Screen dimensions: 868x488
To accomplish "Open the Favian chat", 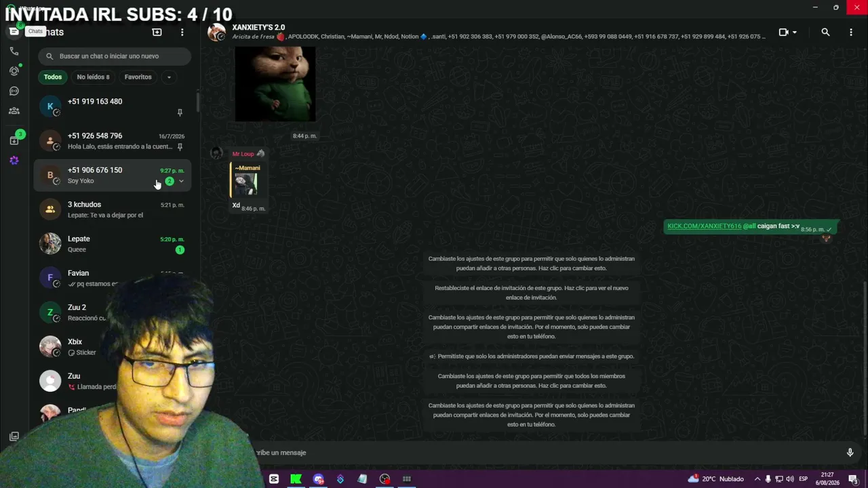I will point(113,278).
